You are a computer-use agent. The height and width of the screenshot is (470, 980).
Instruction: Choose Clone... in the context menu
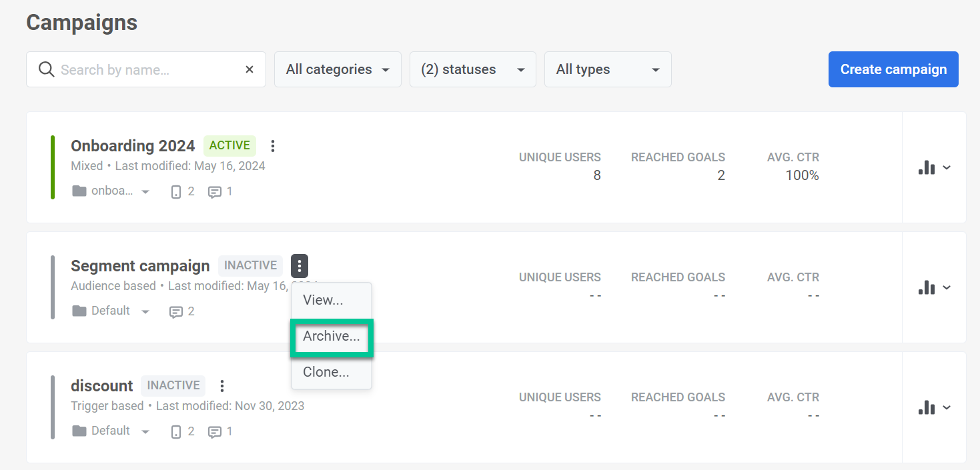coord(326,372)
